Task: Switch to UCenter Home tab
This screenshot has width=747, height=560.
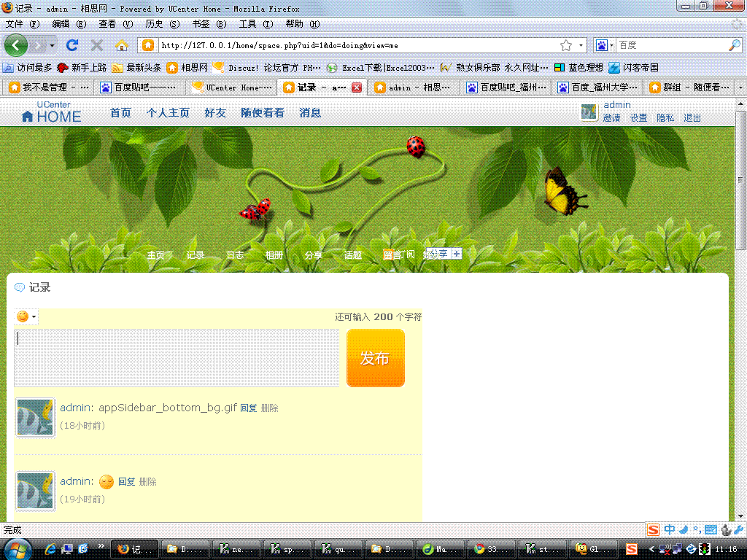Action: (x=231, y=87)
